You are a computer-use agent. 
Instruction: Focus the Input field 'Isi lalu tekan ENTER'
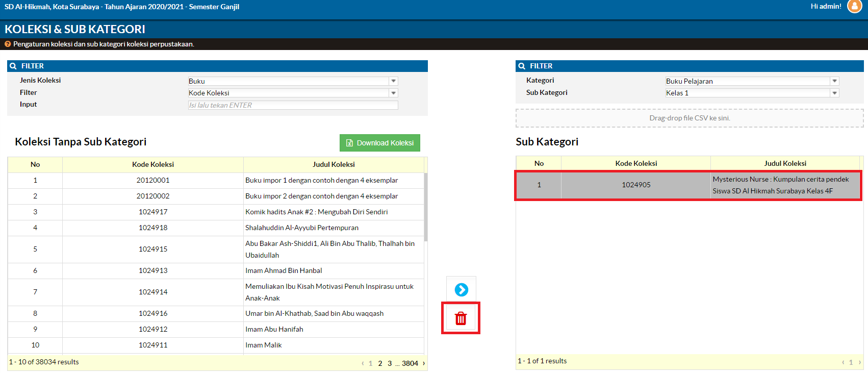point(293,105)
